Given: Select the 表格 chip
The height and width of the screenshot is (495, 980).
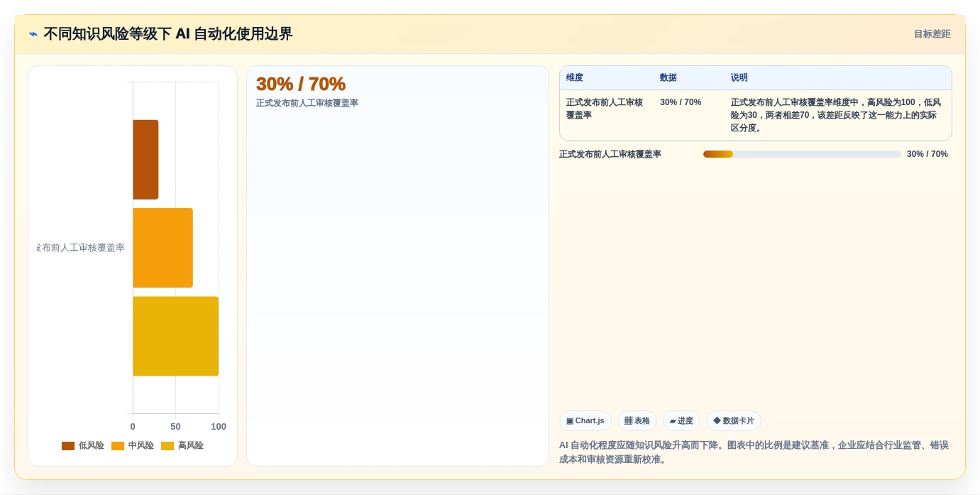Looking at the screenshot, I should (637, 420).
